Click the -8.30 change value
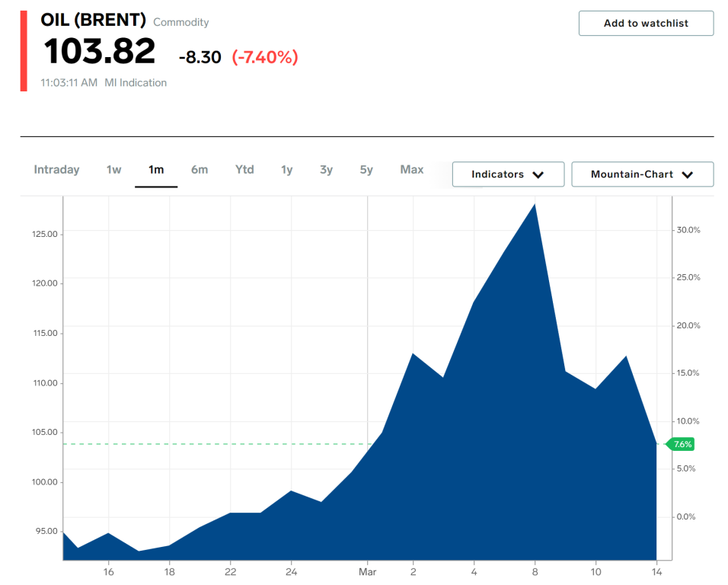The height and width of the screenshot is (585, 728). pos(200,58)
